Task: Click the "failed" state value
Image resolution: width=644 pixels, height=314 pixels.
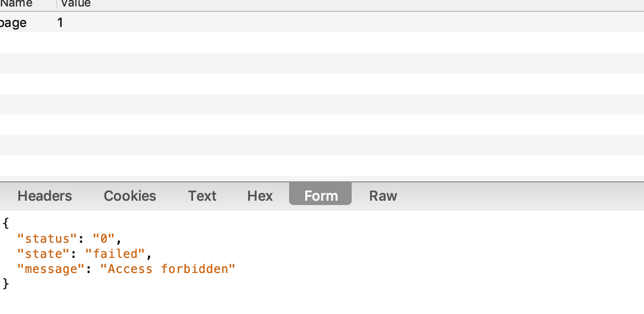Action: point(115,254)
